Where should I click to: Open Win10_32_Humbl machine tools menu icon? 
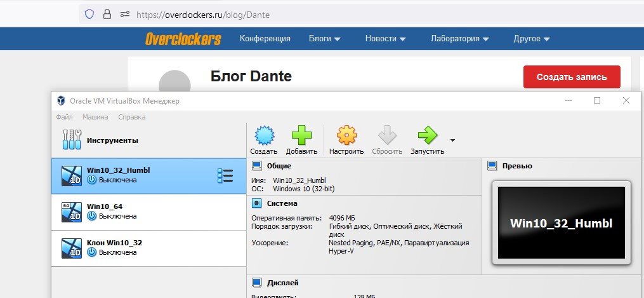coord(225,176)
